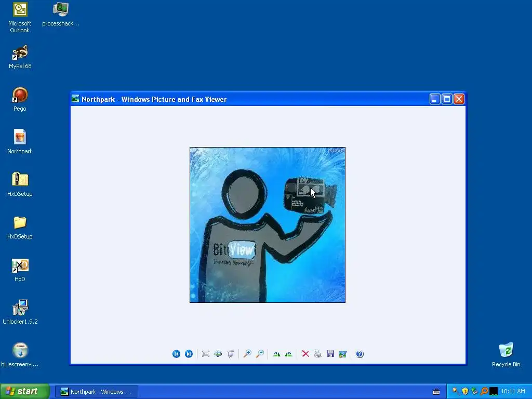
Task: Go to the next image
Action: click(x=189, y=354)
